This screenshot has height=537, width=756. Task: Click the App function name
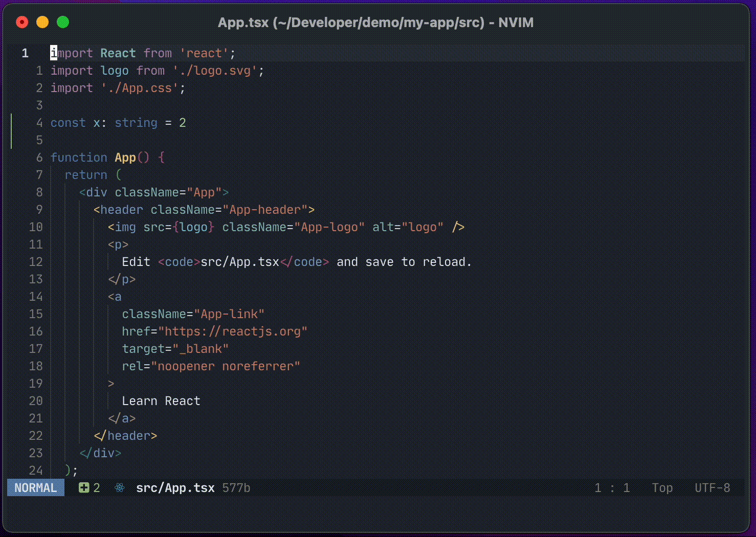point(125,158)
